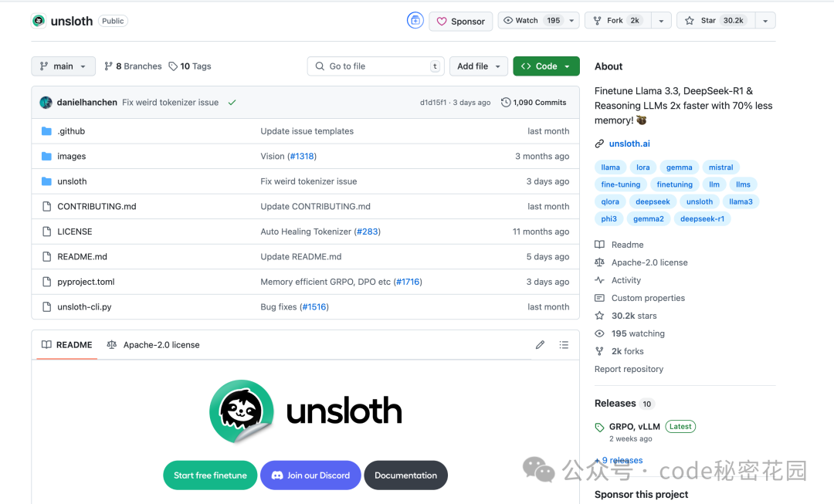
Task: Click the stars icon next to 30.2k stars
Action: click(x=599, y=315)
